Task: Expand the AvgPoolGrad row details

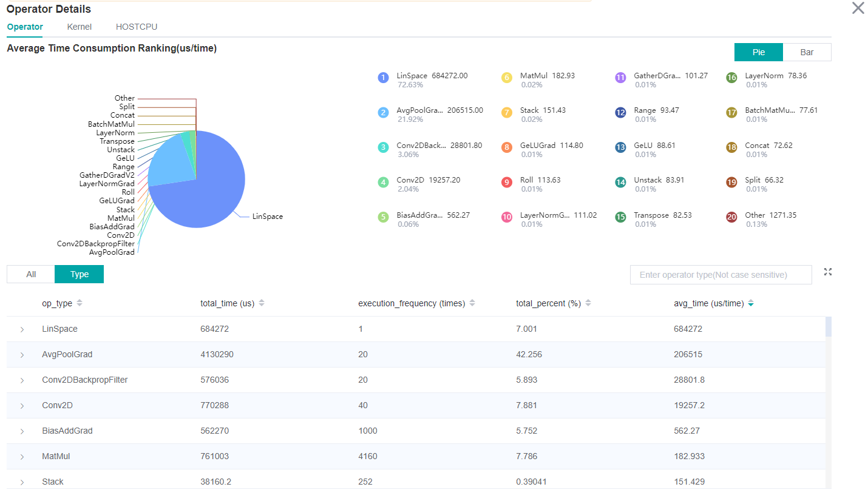Action: [x=22, y=355]
